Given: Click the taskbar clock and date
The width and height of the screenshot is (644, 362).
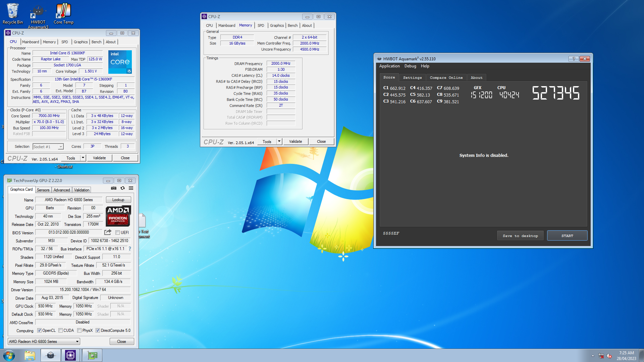Looking at the screenshot, I should pos(626,355).
